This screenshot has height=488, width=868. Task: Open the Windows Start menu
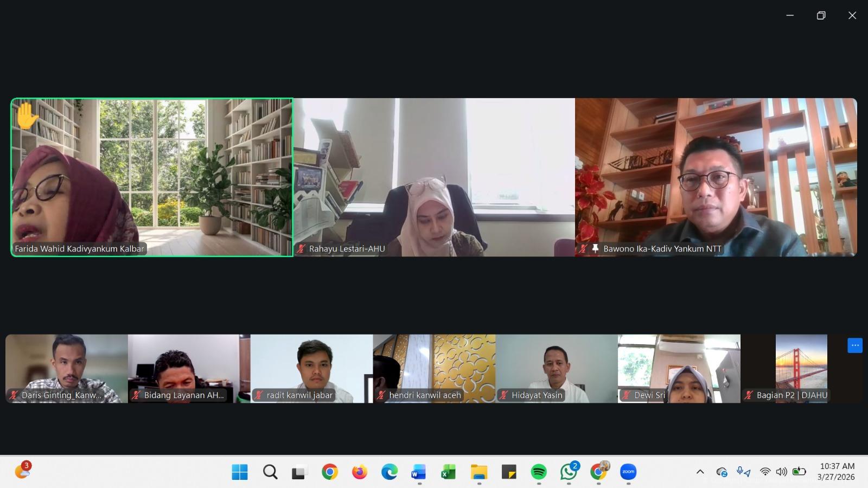click(x=240, y=472)
